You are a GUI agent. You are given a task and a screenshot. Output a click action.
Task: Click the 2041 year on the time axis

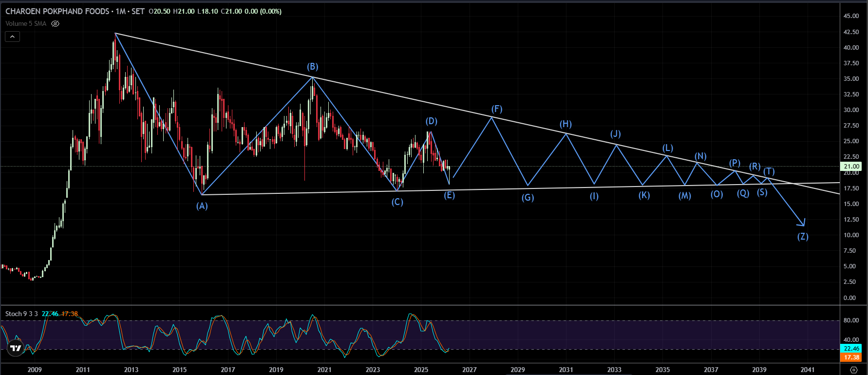(x=808, y=370)
